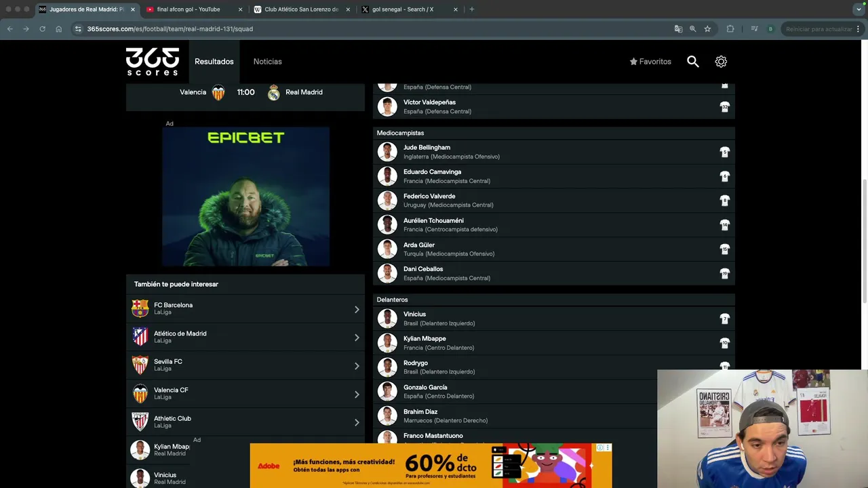Bookmark this page with the star icon
This screenshot has width=868, height=488.
click(707, 29)
